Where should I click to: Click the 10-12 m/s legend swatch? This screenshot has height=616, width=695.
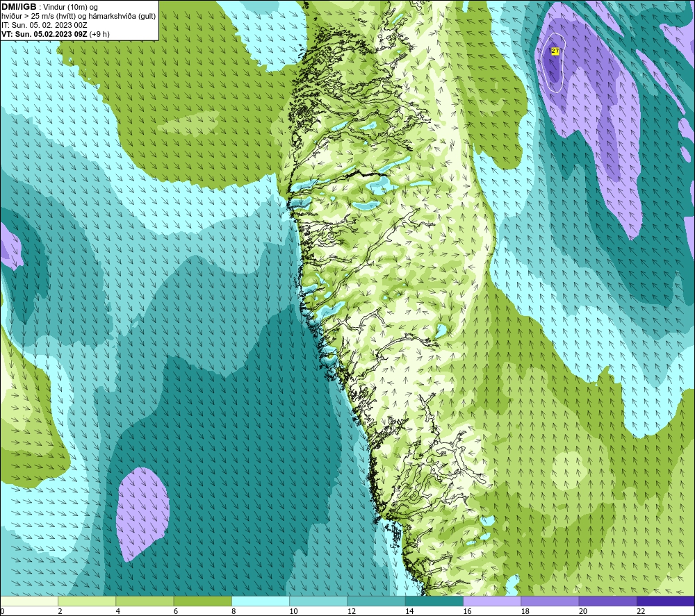click(x=318, y=601)
